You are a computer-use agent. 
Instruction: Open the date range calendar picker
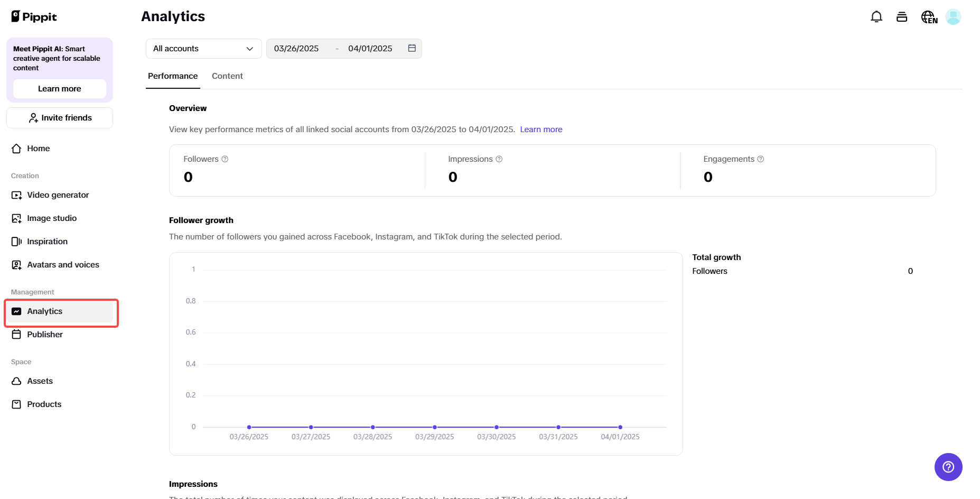pos(412,48)
